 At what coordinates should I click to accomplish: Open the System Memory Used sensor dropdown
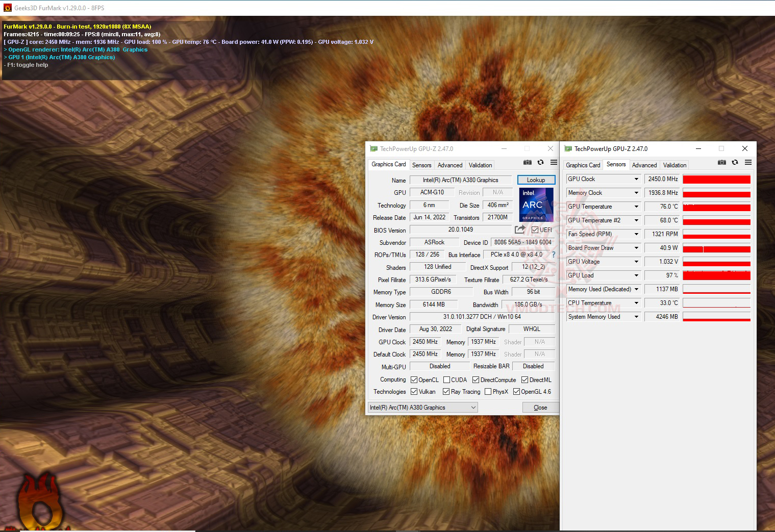click(636, 317)
